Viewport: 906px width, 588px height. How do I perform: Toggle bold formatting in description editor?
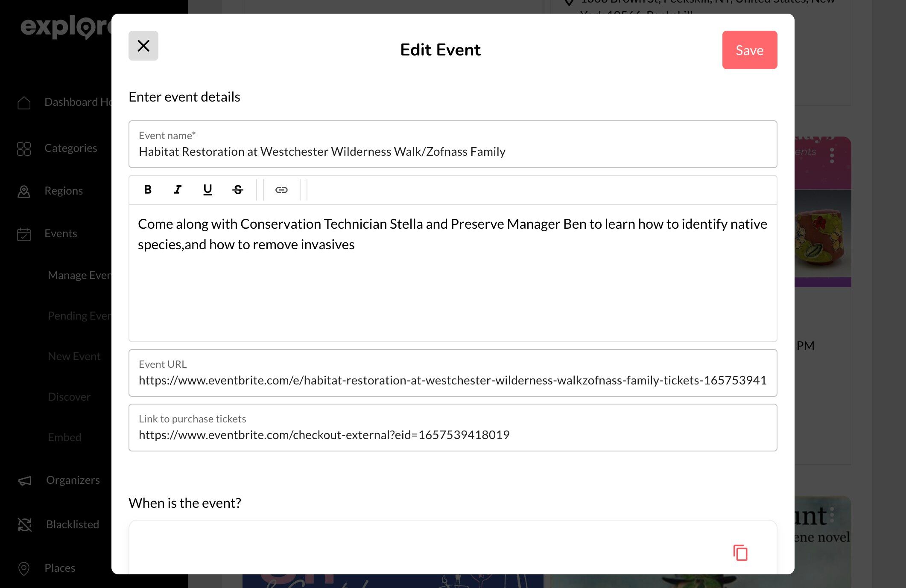pos(148,189)
